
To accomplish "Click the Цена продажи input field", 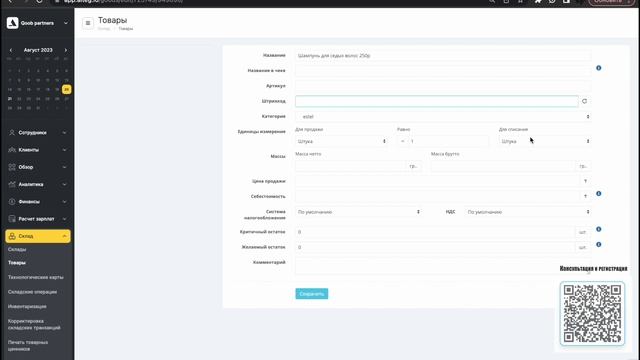I will click(x=438, y=181).
